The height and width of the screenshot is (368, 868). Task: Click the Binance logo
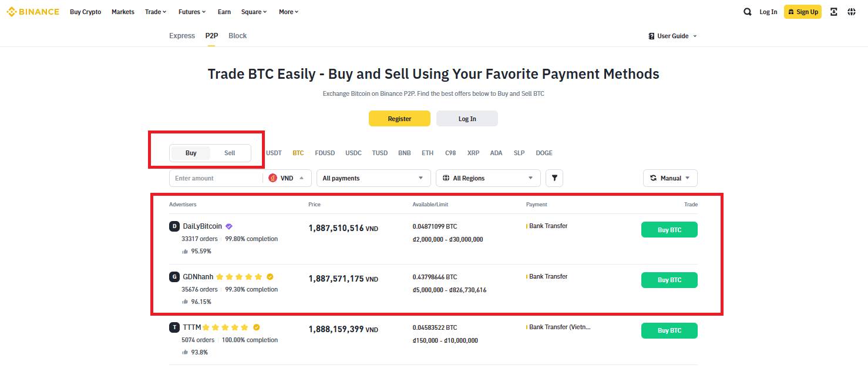coord(33,12)
